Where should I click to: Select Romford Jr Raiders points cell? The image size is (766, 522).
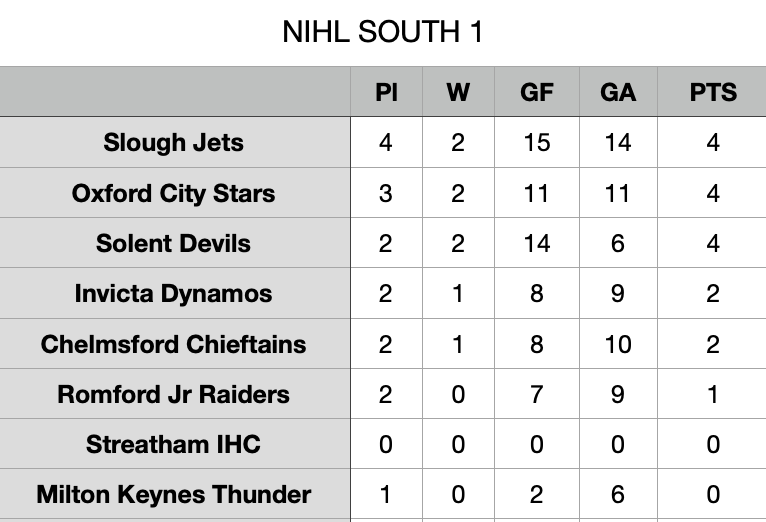(x=713, y=394)
